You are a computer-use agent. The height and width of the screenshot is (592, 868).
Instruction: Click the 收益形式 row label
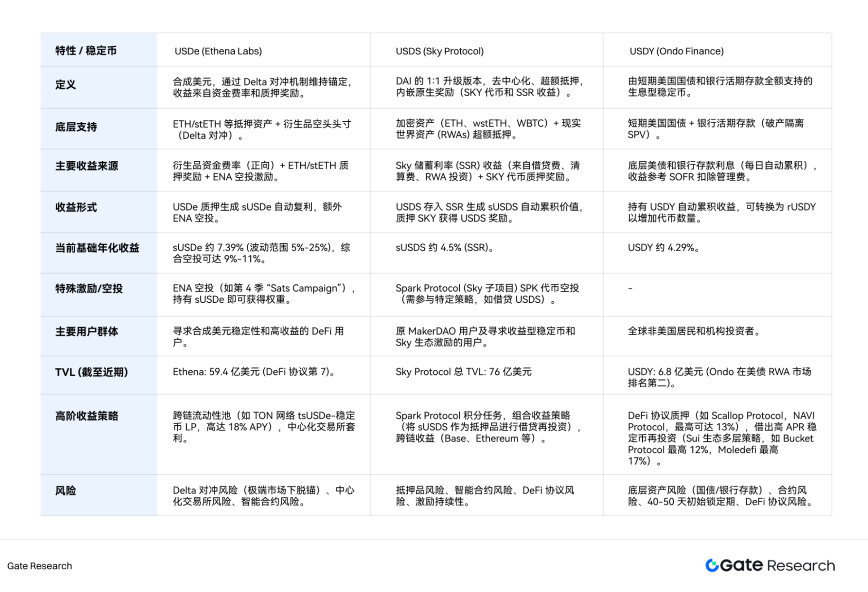pos(76,208)
